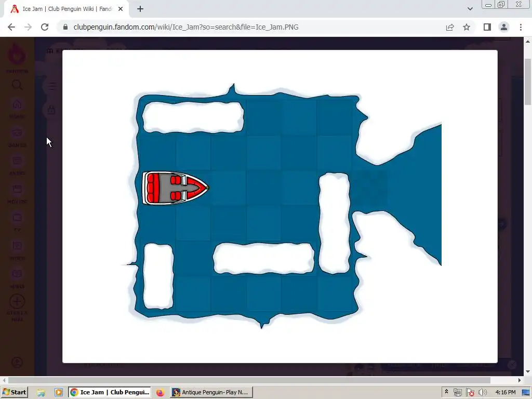Focus the clubpenguin.fandom.com address bar
Image resolution: width=532 pixels, height=399 pixels.
pos(251,27)
